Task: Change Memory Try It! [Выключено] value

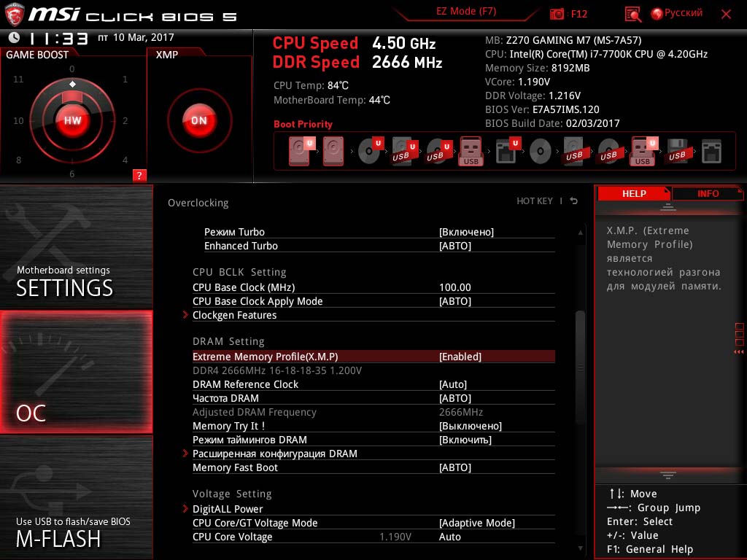Action: point(470,426)
